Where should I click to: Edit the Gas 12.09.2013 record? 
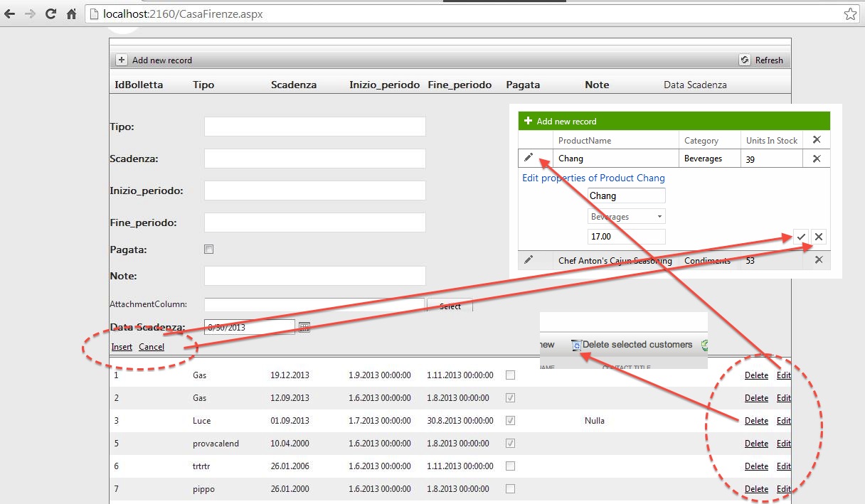coord(783,398)
